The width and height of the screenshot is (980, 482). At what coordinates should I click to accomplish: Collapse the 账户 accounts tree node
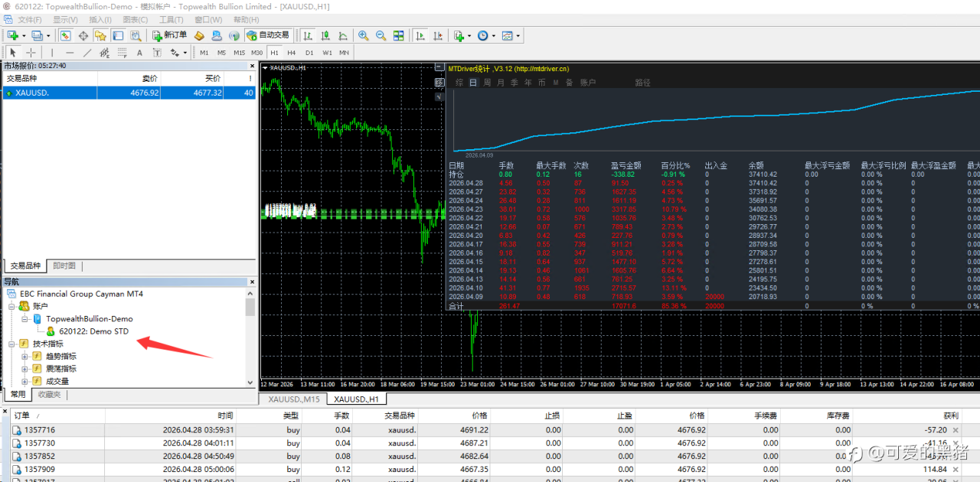tap(12, 306)
